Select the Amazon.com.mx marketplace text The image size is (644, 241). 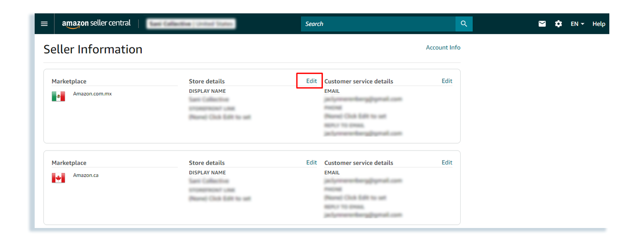pos(92,94)
